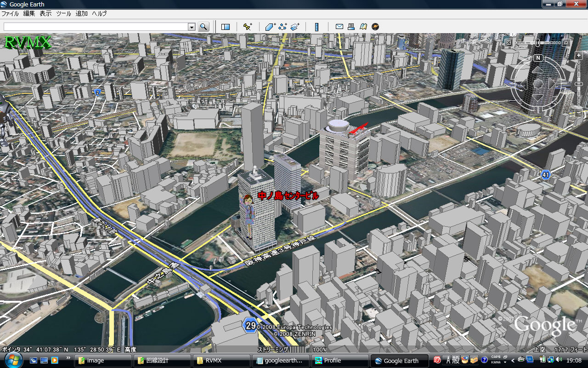
Task: Add a new placemark pin
Action: 248,27
